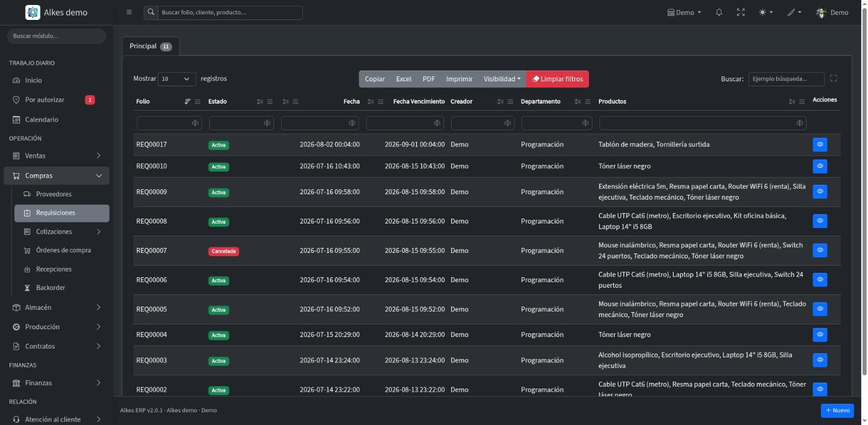The image size is (868, 425).
Task: Copy table data with Copiar
Action: pyautogui.click(x=375, y=79)
